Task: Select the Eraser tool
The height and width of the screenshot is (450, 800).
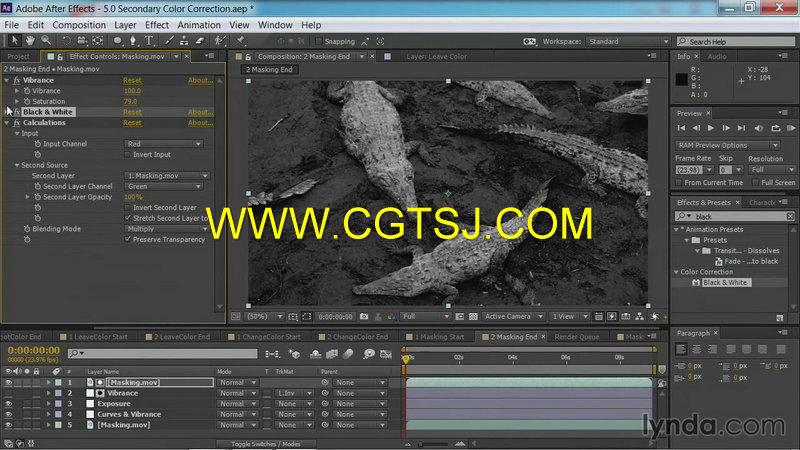Action: click(200, 41)
